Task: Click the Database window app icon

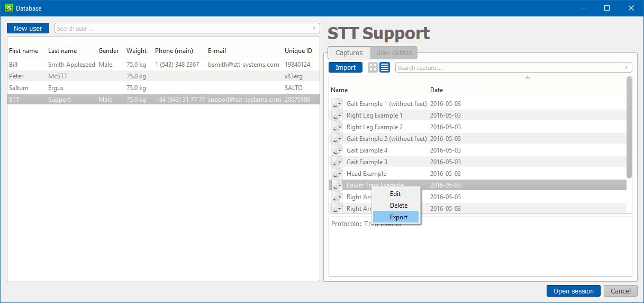Action: (x=8, y=8)
